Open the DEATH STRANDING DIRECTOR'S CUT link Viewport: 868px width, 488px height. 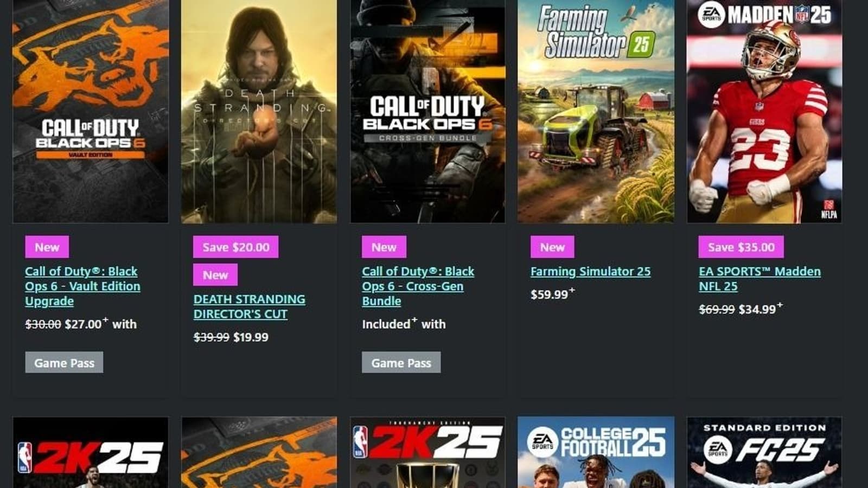tap(250, 307)
